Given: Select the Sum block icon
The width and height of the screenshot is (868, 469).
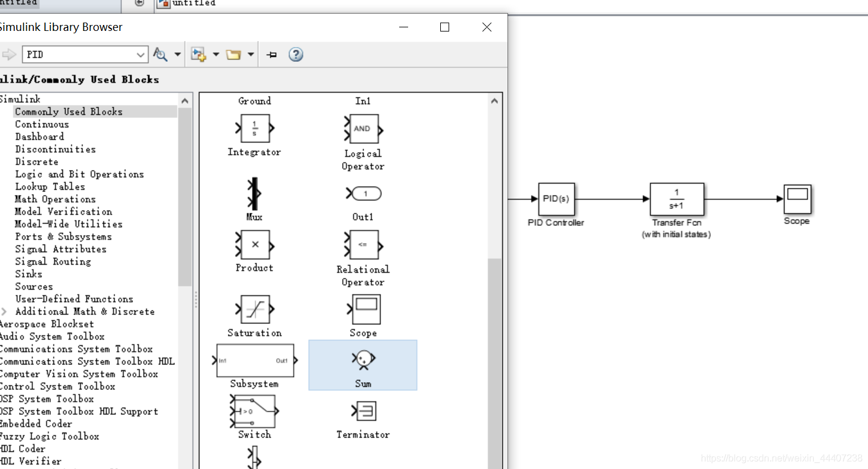Looking at the screenshot, I should coord(363,359).
